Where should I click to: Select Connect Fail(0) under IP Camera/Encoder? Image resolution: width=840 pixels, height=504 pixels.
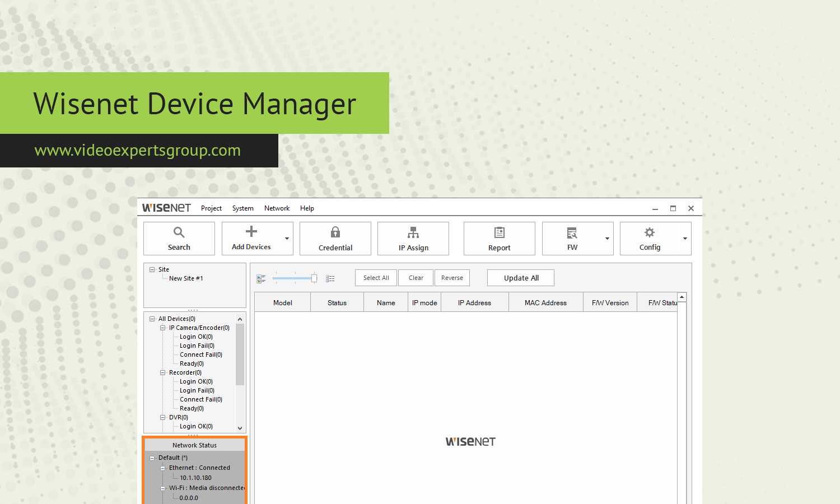[x=200, y=354]
